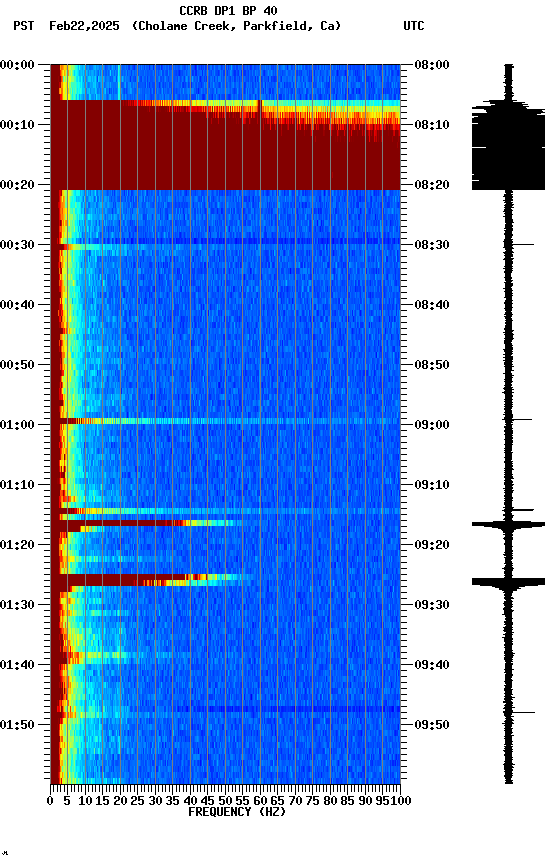This screenshot has height=864, width=552.
Task: Click the '08:10' UTC time label
Action: point(431,125)
